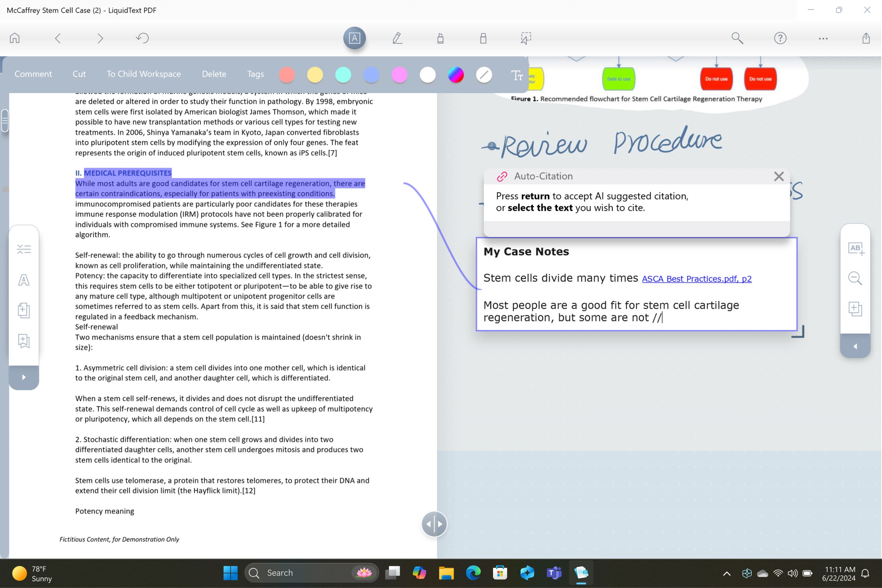The width and height of the screenshot is (882, 588).
Task: Click the lock/freeze tool icon
Action: point(482,38)
